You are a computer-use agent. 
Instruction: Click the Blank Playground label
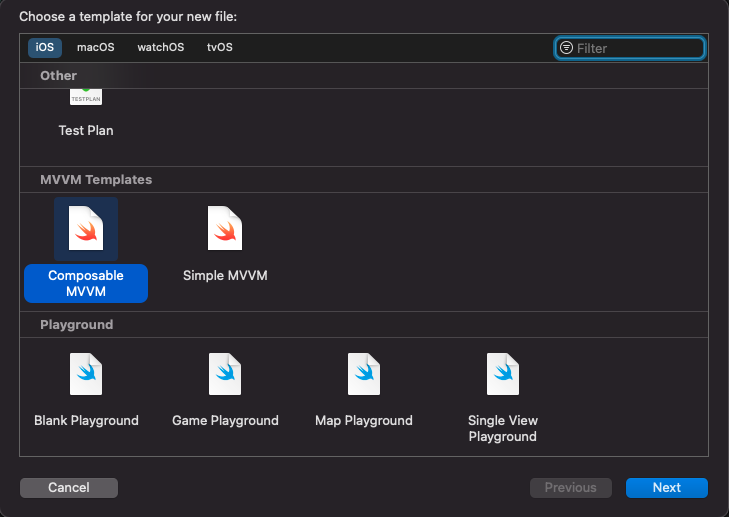(86, 421)
